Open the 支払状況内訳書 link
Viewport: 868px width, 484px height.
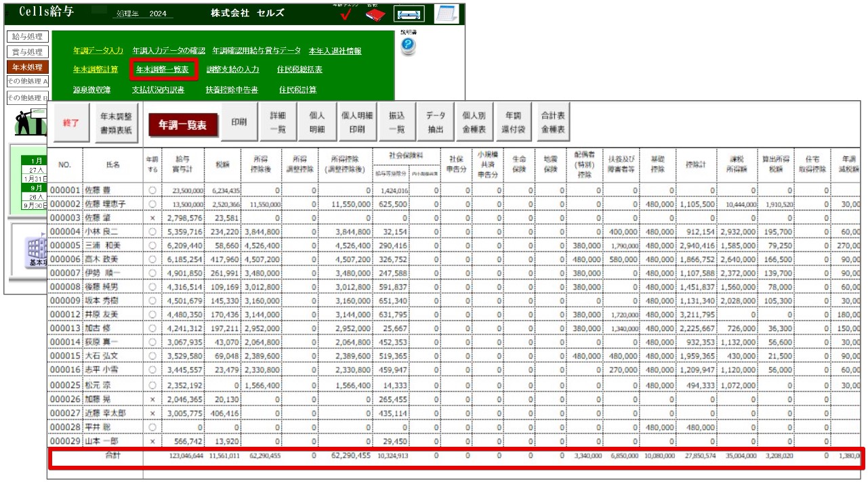[x=158, y=89]
